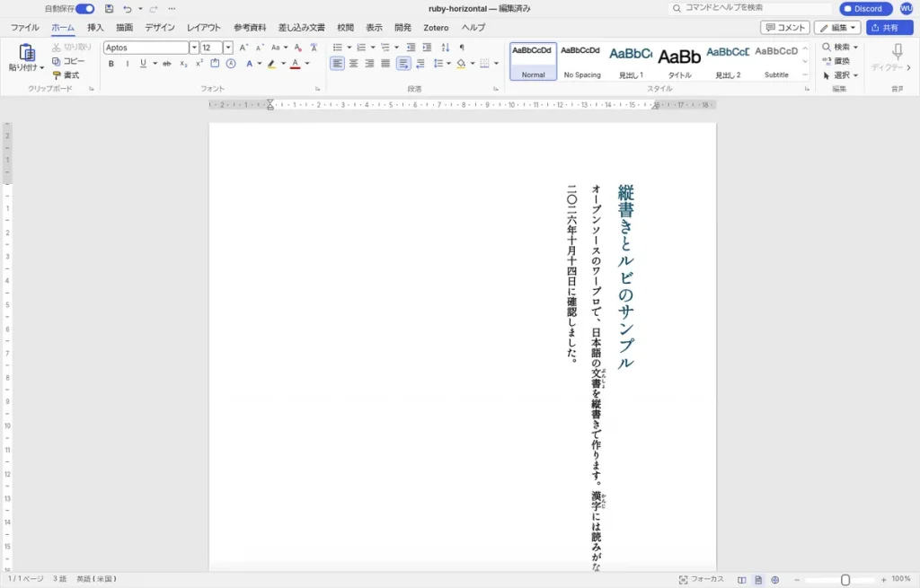Open the font color picker arrow

(307, 64)
